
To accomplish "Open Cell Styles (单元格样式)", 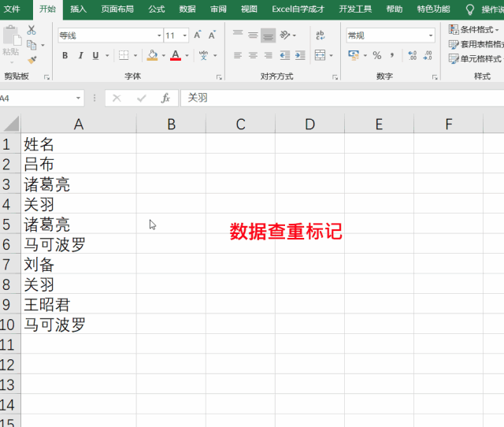I will [476, 59].
